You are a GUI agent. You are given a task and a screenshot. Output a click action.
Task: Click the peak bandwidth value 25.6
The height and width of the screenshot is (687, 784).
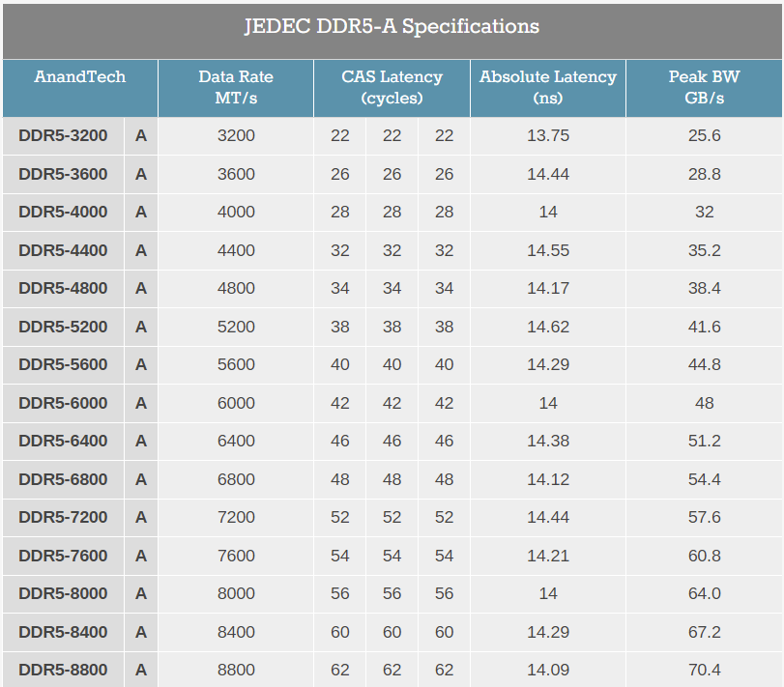click(704, 136)
